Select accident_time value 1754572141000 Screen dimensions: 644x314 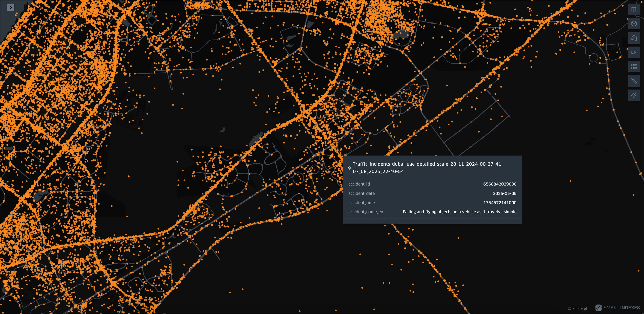[500, 203]
